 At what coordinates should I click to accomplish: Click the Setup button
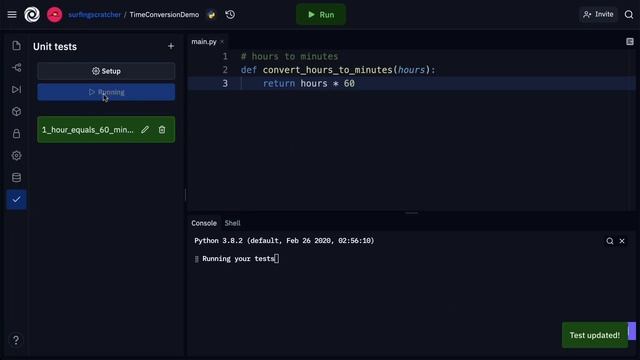pos(106,71)
